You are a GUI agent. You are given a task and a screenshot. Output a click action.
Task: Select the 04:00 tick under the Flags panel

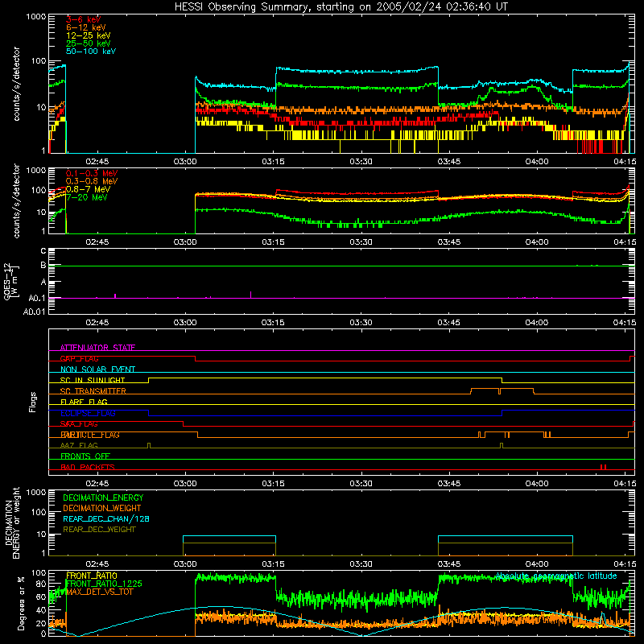(537, 484)
